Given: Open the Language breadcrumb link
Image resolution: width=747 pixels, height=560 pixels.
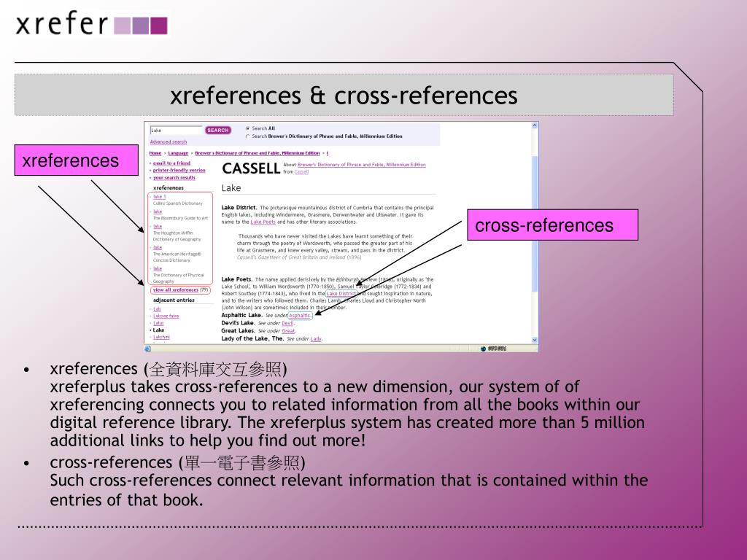Looking at the screenshot, I should (178, 153).
